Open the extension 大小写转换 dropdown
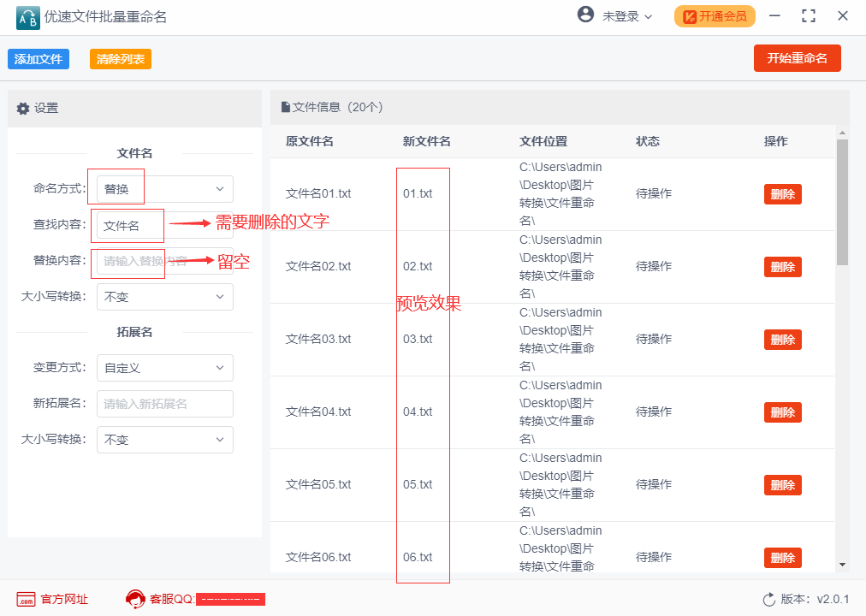The height and width of the screenshot is (616, 866). pyautogui.click(x=164, y=440)
